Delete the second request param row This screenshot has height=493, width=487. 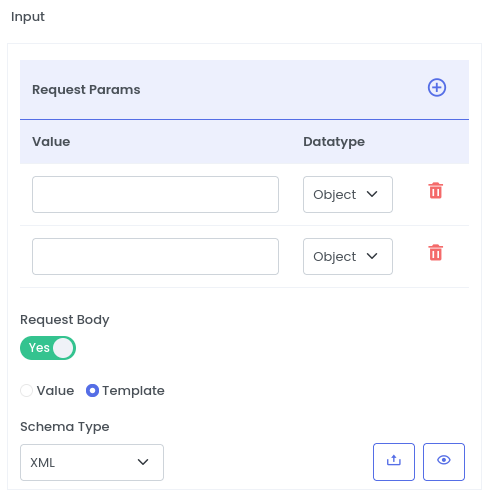(436, 252)
